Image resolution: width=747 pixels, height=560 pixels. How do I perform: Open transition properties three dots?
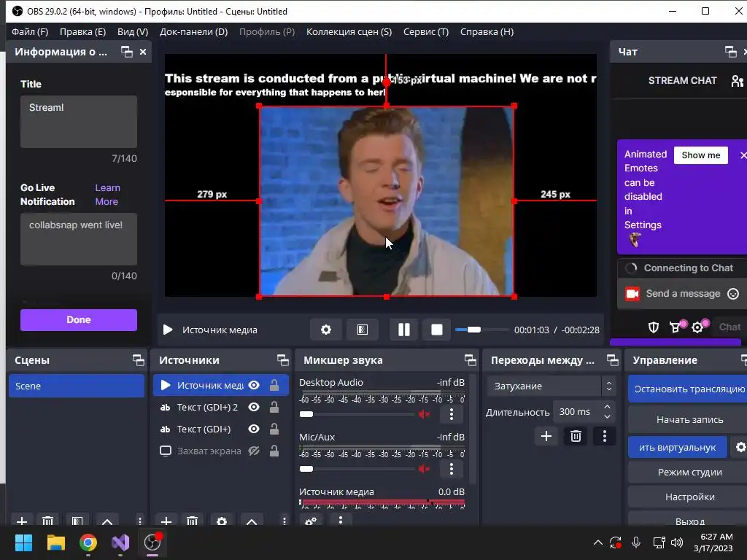605,436
